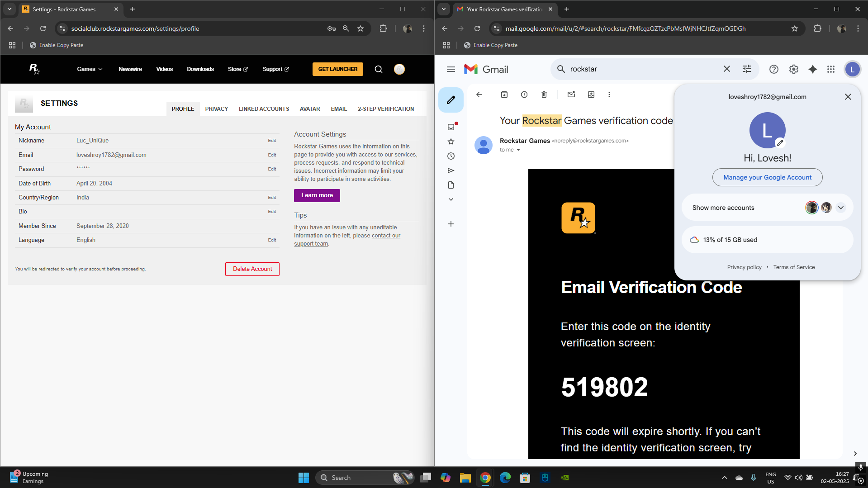This screenshot has height=488, width=868.
Task: Open Google Privacy policy link
Action: coord(745,267)
